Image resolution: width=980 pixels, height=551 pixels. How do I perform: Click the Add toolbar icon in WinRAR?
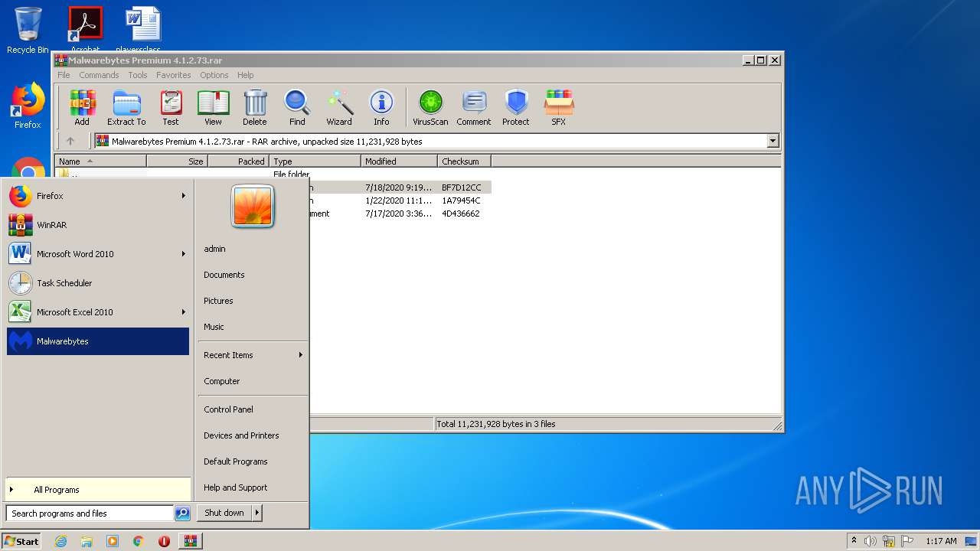pos(82,107)
